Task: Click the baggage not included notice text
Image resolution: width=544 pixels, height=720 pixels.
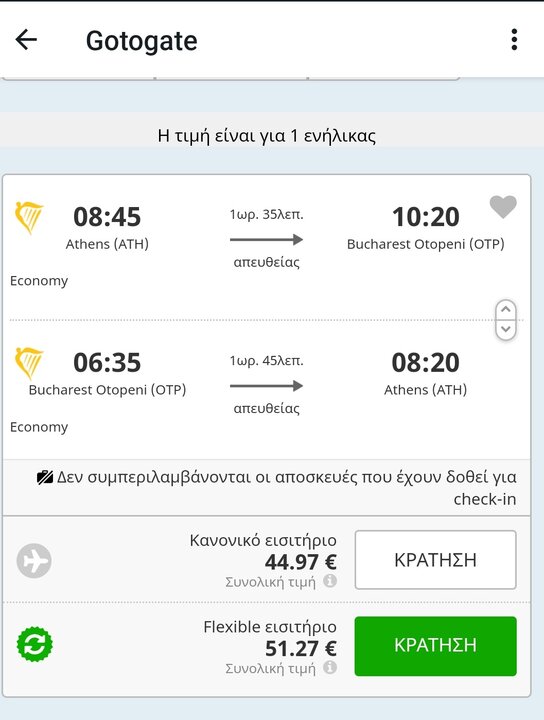Action: click(286, 488)
